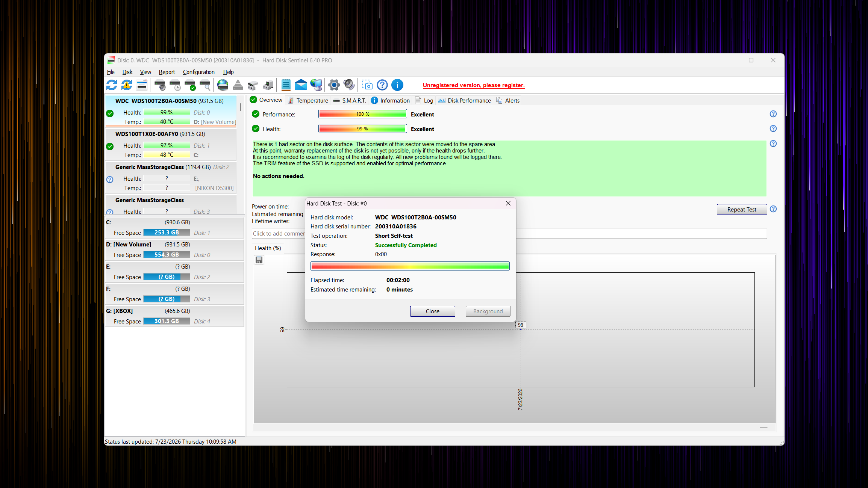Click the help icon next to Repeat Test

pos(773,209)
